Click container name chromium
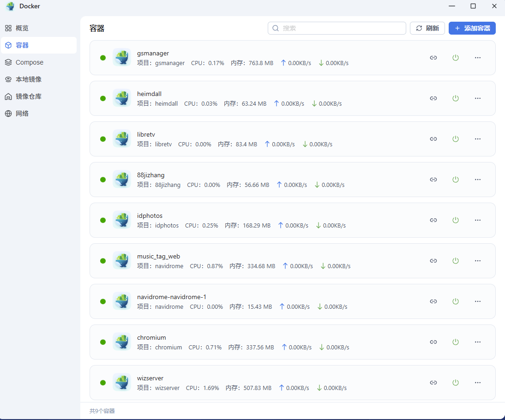 point(152,337)
